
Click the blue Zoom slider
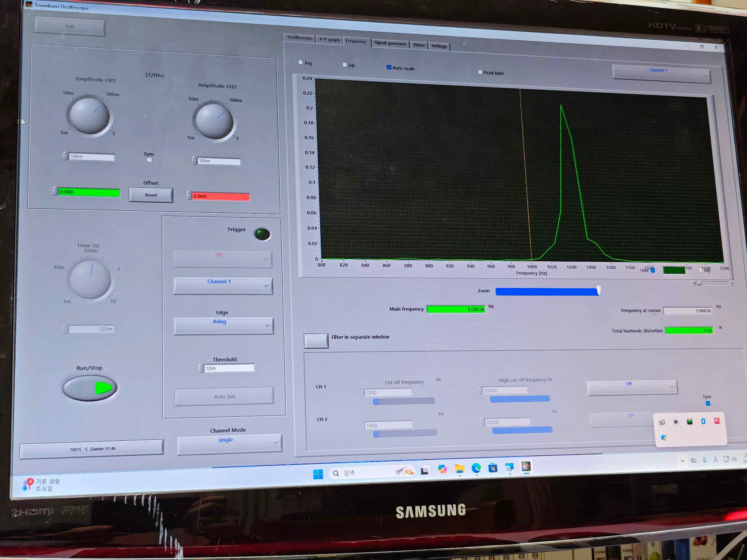click(x=547, y=291)
